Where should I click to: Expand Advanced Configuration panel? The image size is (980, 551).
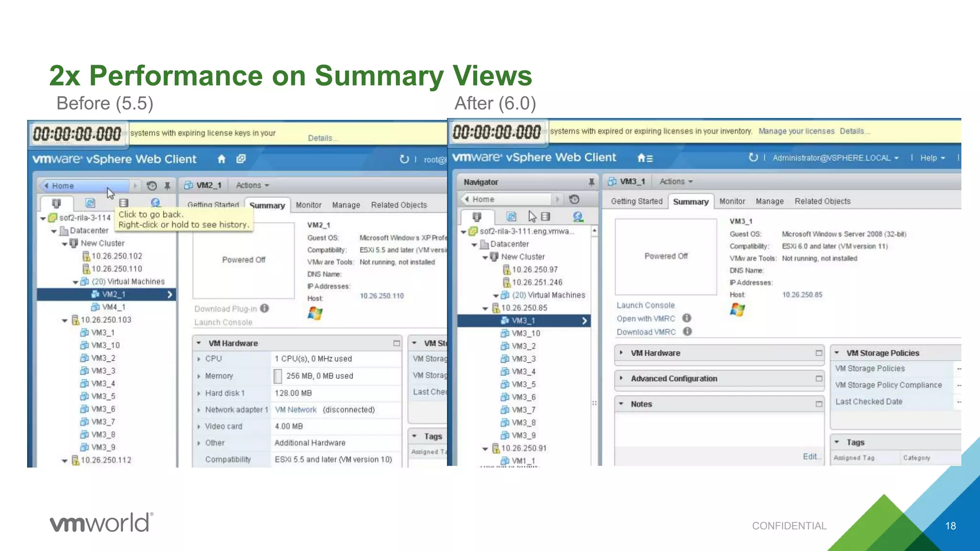pyautogui.click(x=621, y=378)
